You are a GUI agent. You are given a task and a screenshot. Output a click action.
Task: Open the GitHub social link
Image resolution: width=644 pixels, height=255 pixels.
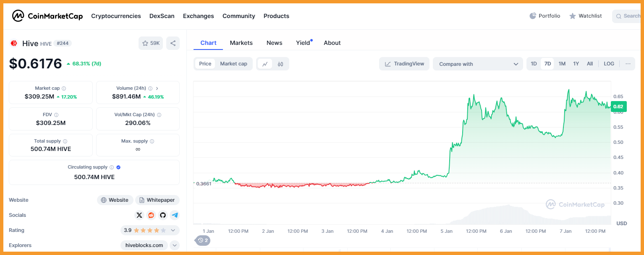(x=163, y=215)
